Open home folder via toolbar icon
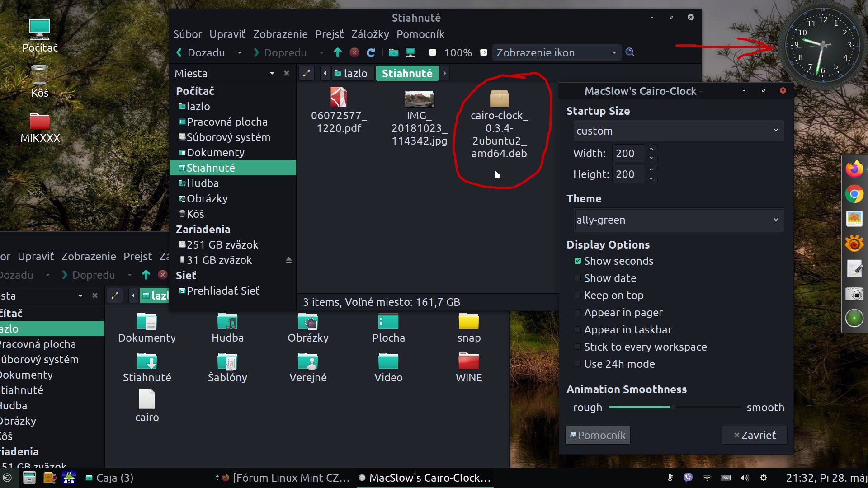Screen dimensions: 868x488 393,52
